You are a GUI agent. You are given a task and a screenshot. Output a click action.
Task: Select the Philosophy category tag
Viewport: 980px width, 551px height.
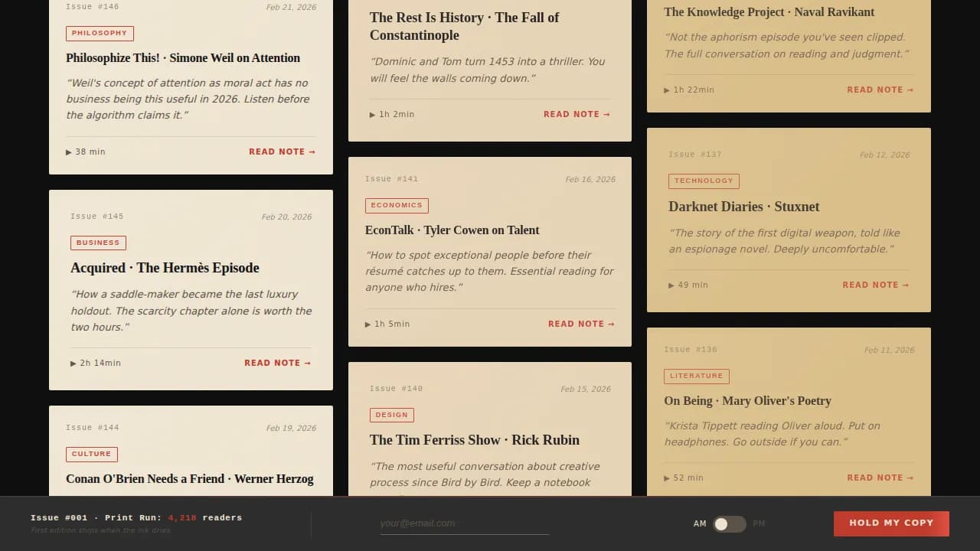100,34
